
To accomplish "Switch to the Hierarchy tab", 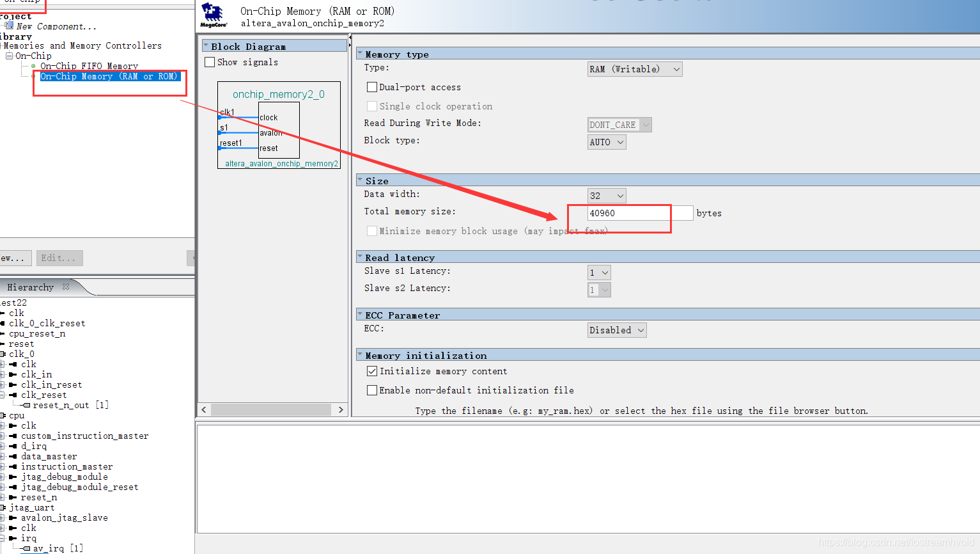I will click(30, 287).
